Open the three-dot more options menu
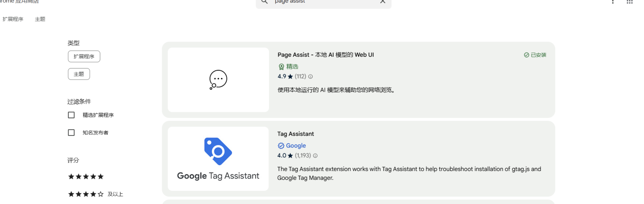This screenshot has height=204, width=644. 613,2
